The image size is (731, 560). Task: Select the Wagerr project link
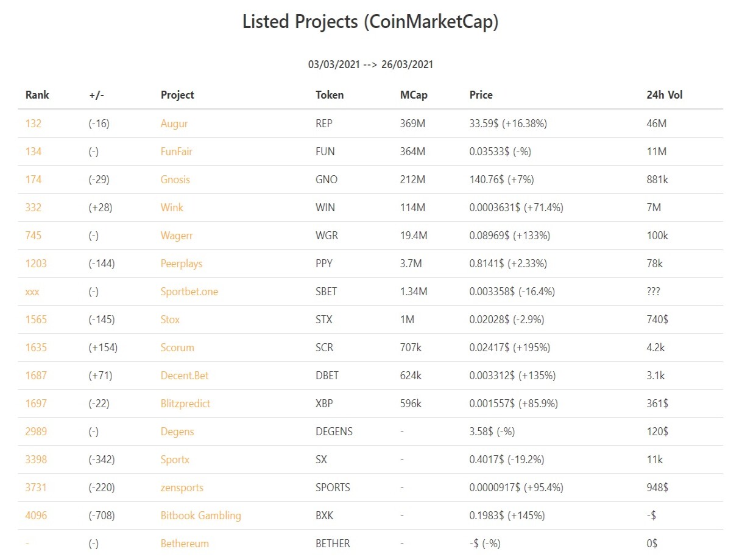(x=177, y=236)
